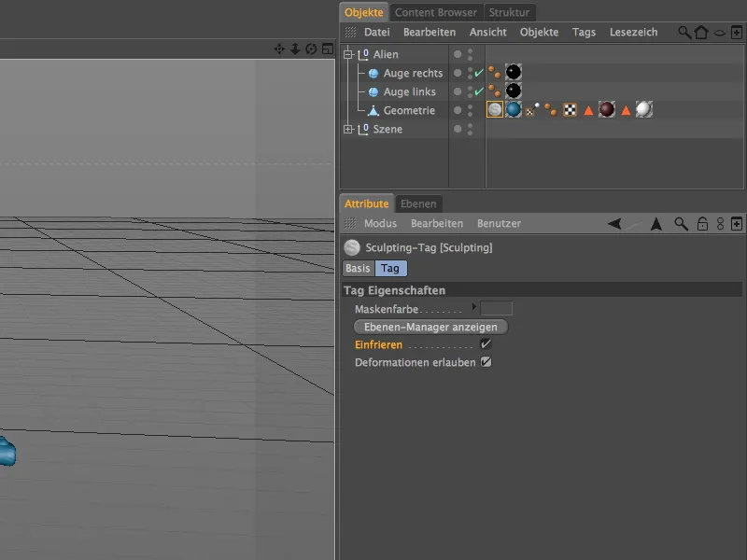747x560 pixels.
Task: Click the eye icon in Objekte manager
Action: [x=720, y=33]
